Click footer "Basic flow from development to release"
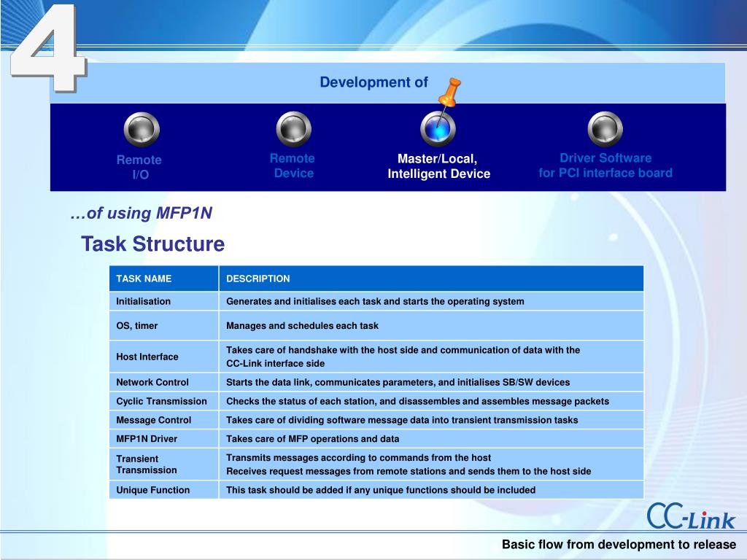Screen dimensions: 747x560 pos(619,544)
